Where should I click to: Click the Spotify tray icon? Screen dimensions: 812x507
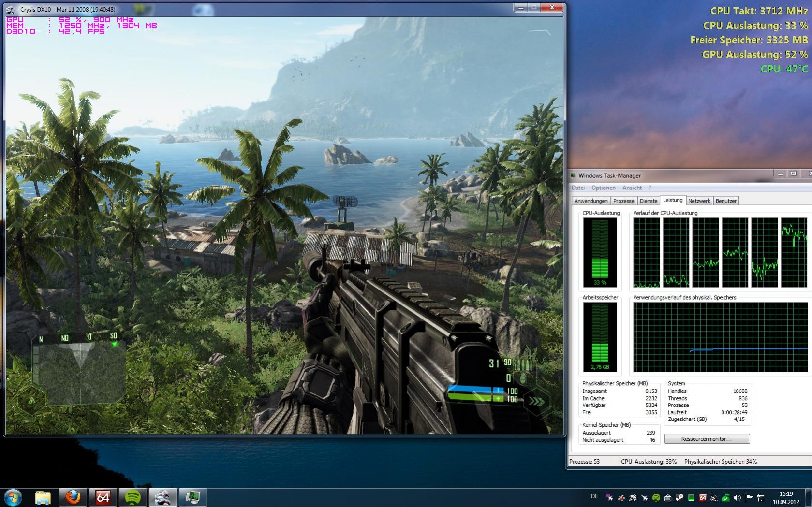pyautogui.click(x=656, y=497)
